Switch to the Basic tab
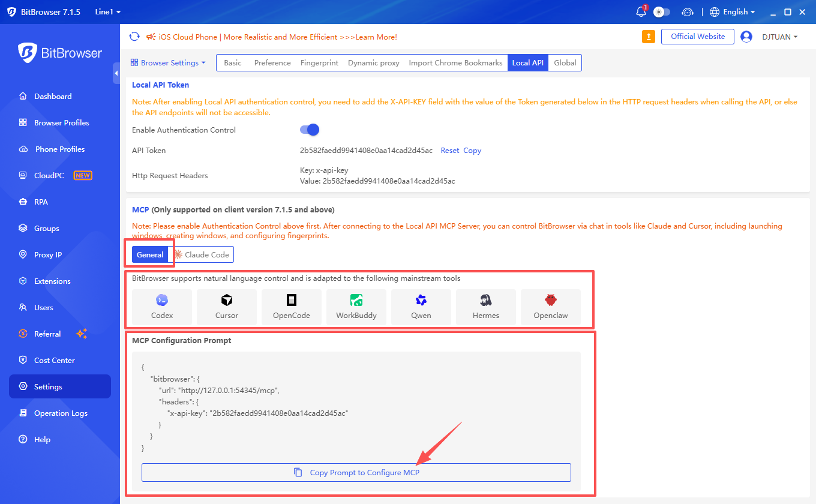This screenshot has width=816, height=504. click(x=233, y=63)
